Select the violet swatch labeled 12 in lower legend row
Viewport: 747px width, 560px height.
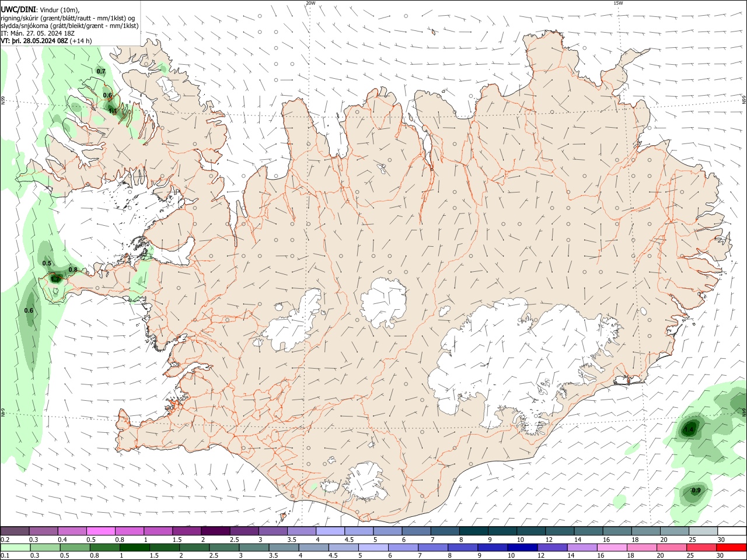(552, 547)
